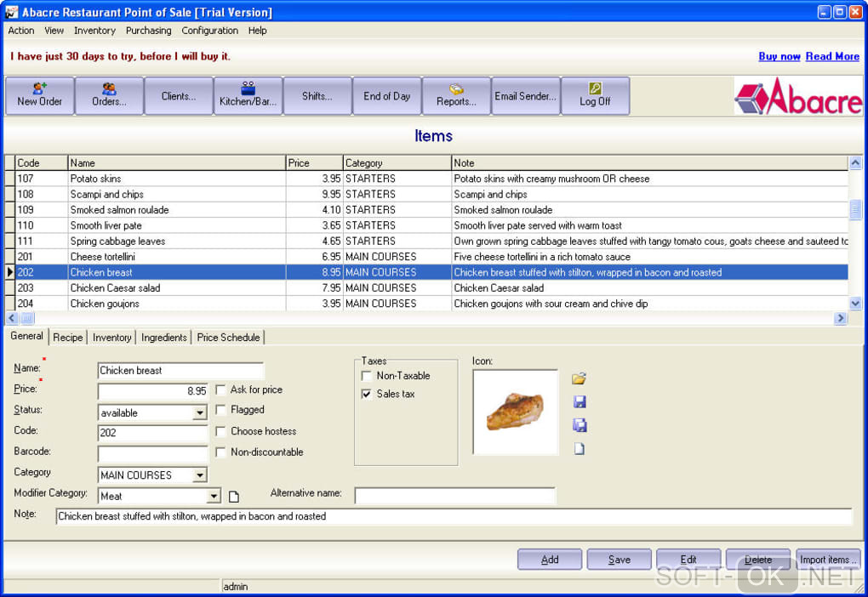Check the Non-Taxable checkbox

pyautogui.click(x=366, y=376)
